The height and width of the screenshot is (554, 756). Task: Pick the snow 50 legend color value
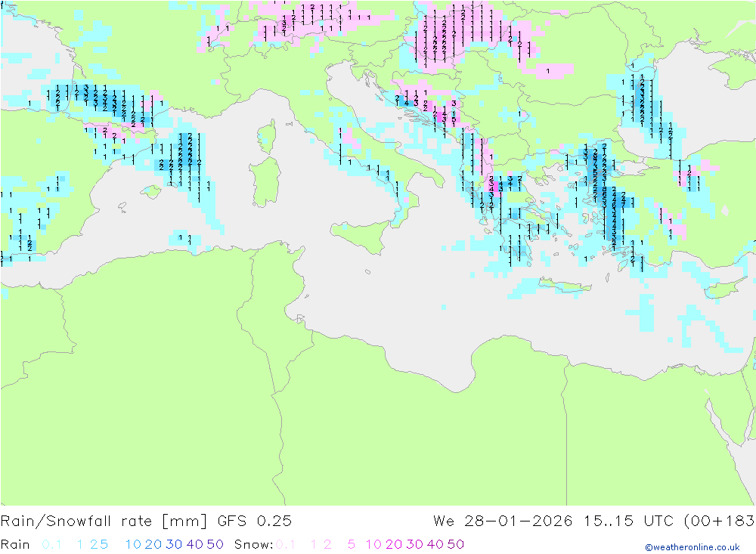coord(456,544)
